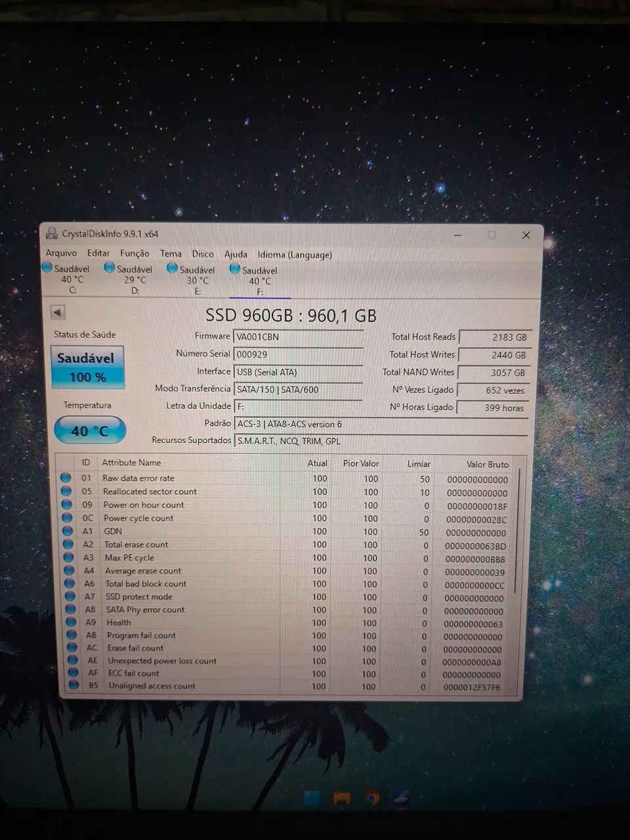Click status icon of Program fail count
630x840 pixels.
(72, 635)
